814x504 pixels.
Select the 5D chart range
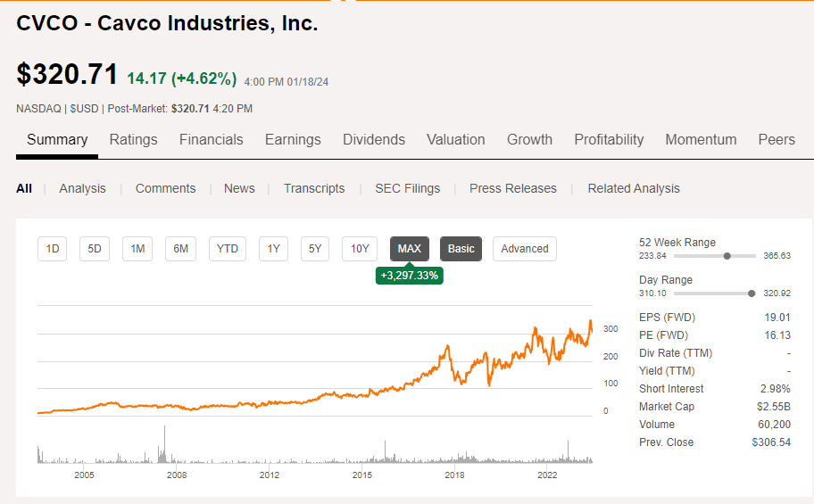(x=95, y=249)
